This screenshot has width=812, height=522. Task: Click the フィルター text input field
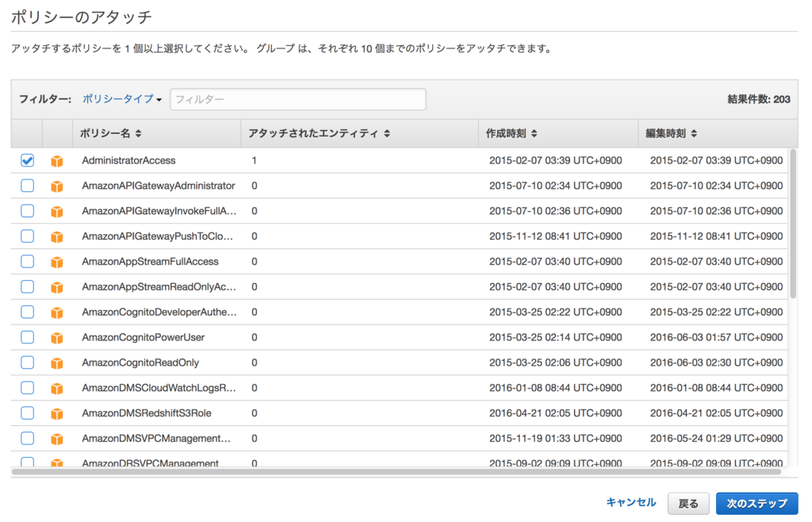tap(298, 99)
